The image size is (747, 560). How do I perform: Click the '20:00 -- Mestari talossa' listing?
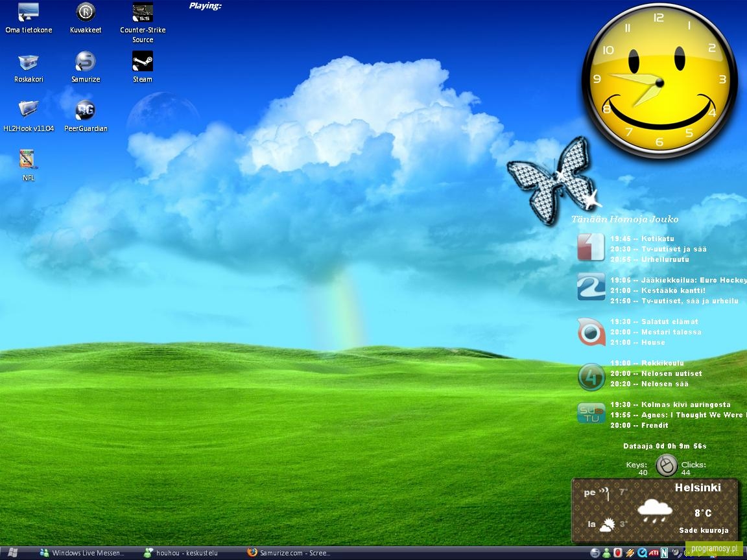point(656,332)
